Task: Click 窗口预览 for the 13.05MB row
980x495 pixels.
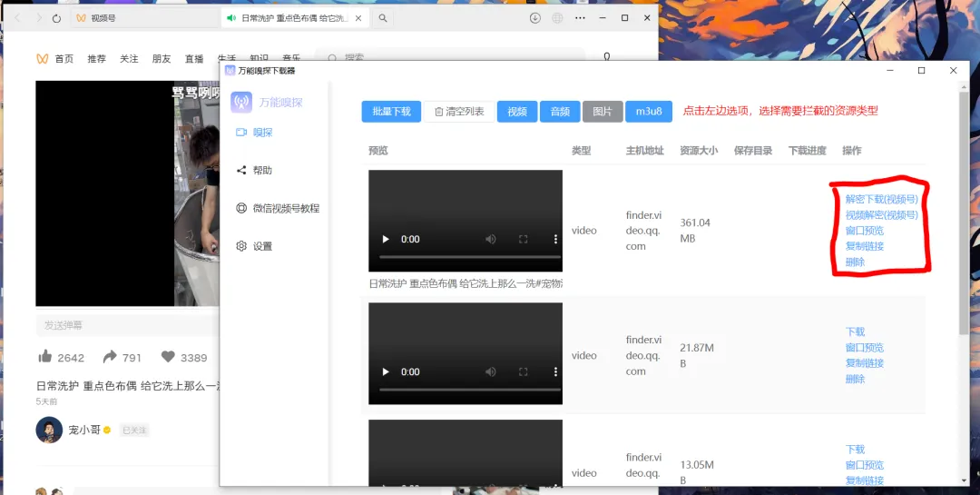Action: 865,465
